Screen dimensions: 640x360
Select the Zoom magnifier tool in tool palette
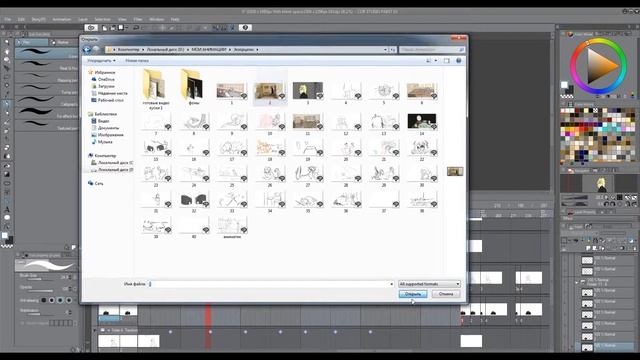(x=7, y=42)
